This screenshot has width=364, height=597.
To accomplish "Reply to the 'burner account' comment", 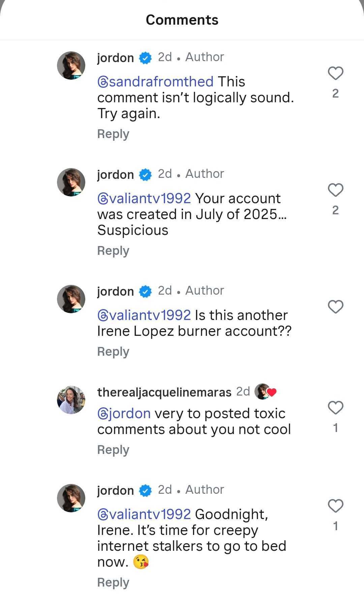I will point(113,352).
